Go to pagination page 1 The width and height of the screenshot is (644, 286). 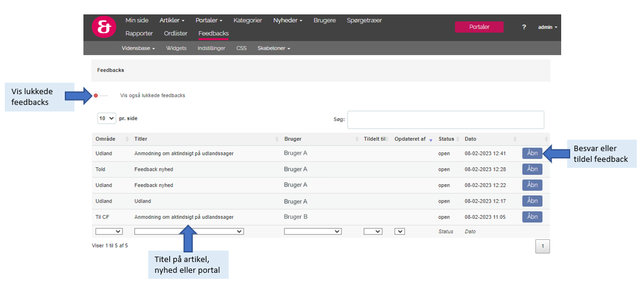(x=543, y=246)
